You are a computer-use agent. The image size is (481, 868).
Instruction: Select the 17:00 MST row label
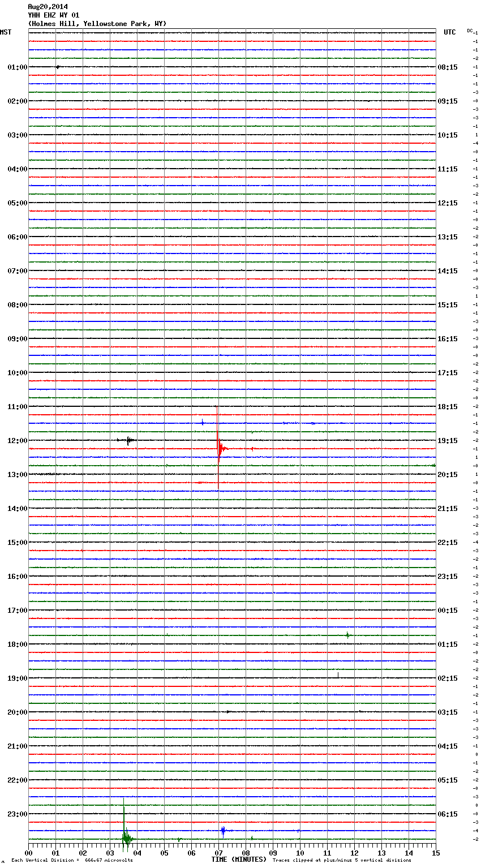coord(17,611)
